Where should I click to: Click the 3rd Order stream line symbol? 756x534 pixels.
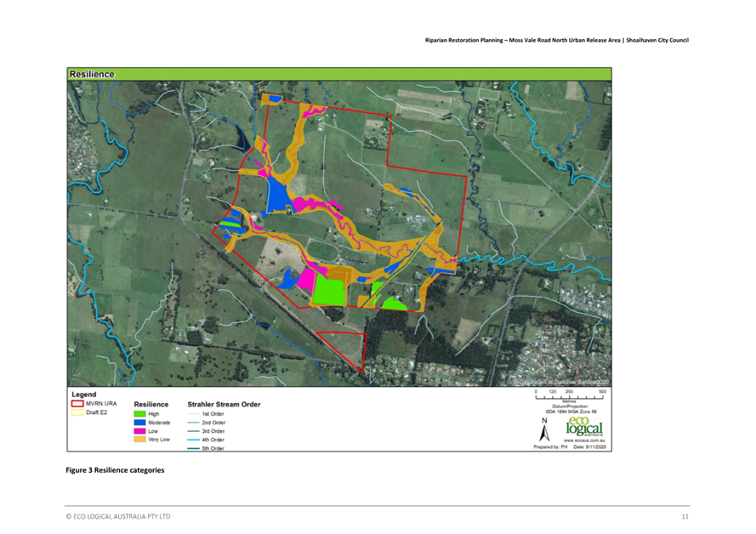[193, 431]
